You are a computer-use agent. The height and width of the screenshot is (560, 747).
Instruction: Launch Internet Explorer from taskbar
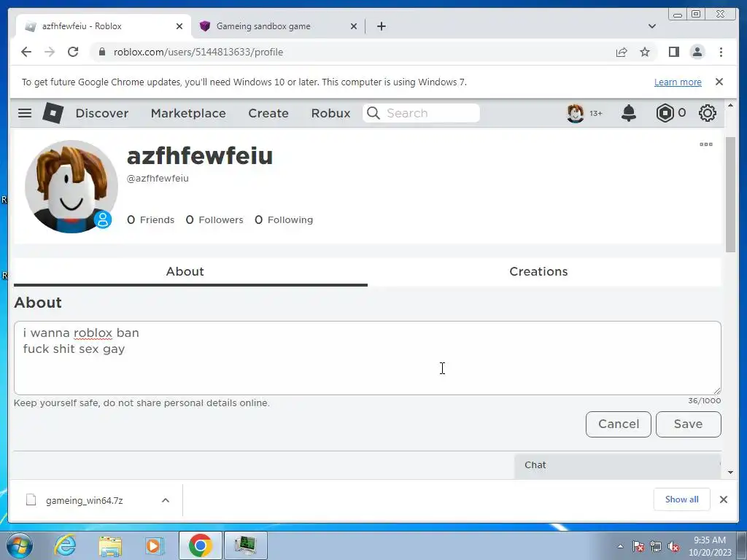pos(65,545)
